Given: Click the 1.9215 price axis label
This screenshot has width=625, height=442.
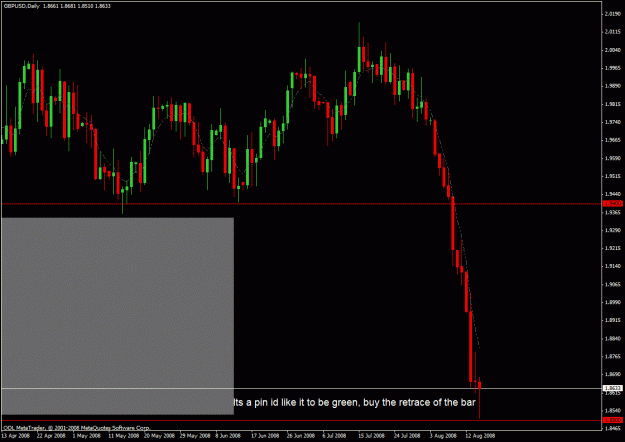Looking at the screenshot, I should click(x=611, y=248).
